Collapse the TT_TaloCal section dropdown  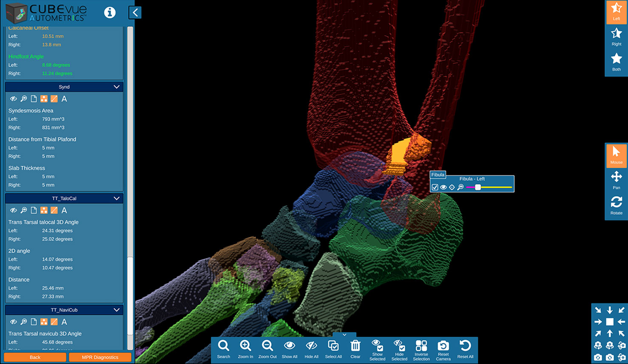click(x=116, y=198)
